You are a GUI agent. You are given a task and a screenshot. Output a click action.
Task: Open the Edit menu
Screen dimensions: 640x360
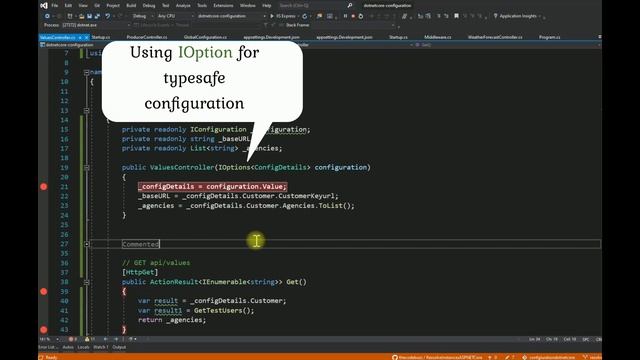pos(68,5)
